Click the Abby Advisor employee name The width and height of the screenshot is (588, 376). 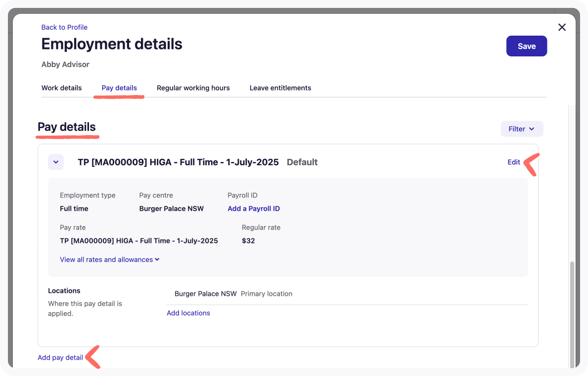[x=65, y=64]
